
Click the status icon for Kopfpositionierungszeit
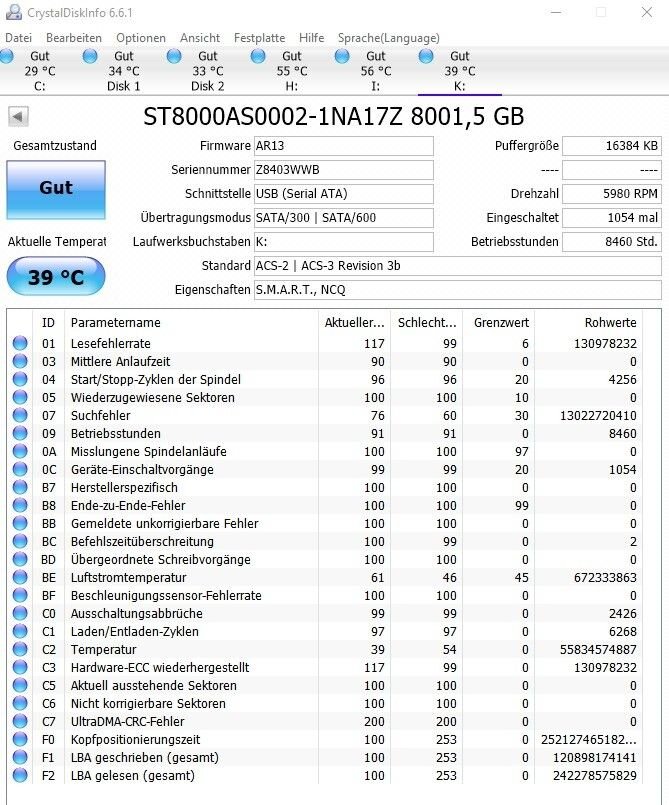(20, 739)
